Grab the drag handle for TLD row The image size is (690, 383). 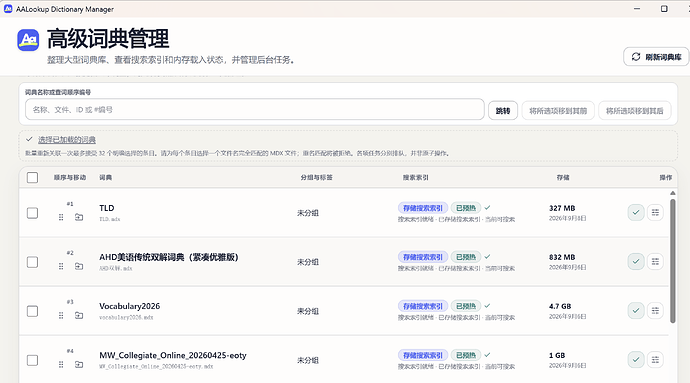[61, 217]
